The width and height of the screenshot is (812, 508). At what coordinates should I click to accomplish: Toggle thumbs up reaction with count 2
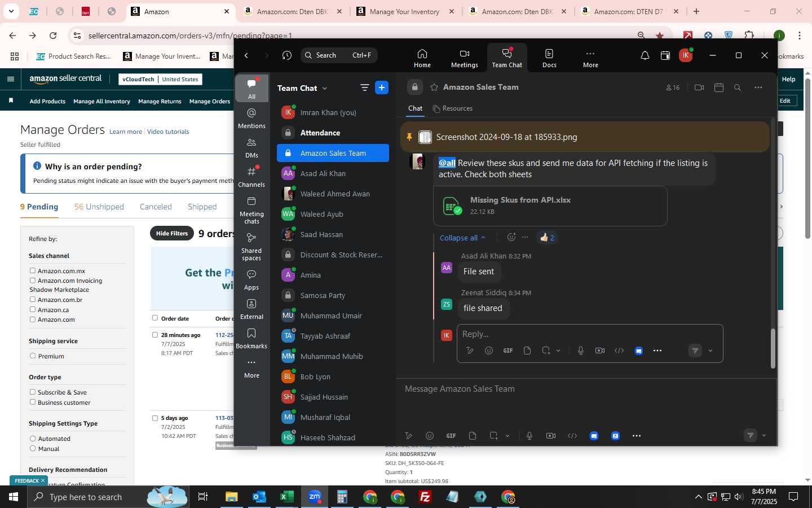pos(546,238)
